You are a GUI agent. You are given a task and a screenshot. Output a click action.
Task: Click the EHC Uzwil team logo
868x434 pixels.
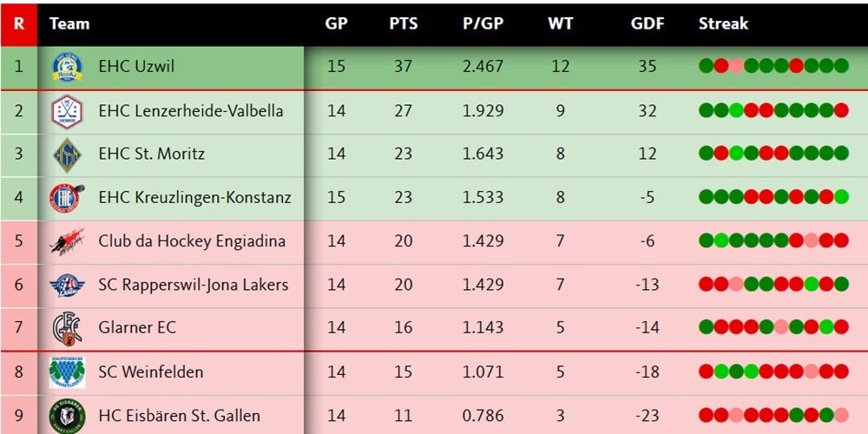pos(67,67)
